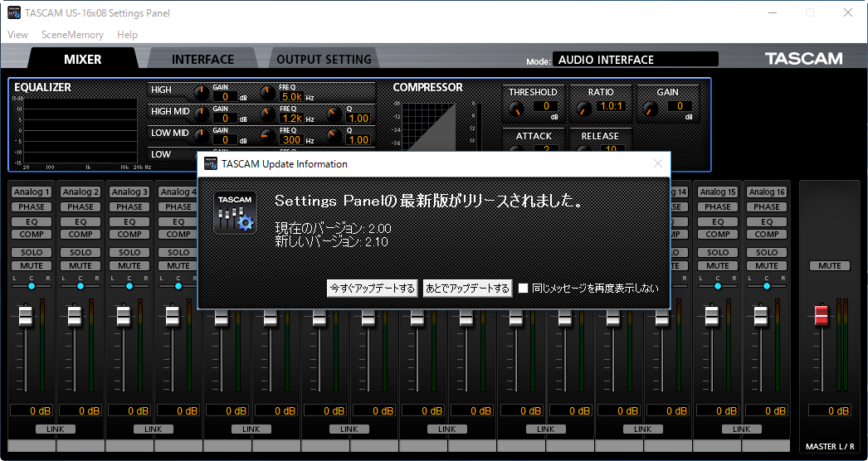Screen dimensions: 868x461
Task: Switch to the OUTPUT SETTING tab
Action: [x=324, y=59]
